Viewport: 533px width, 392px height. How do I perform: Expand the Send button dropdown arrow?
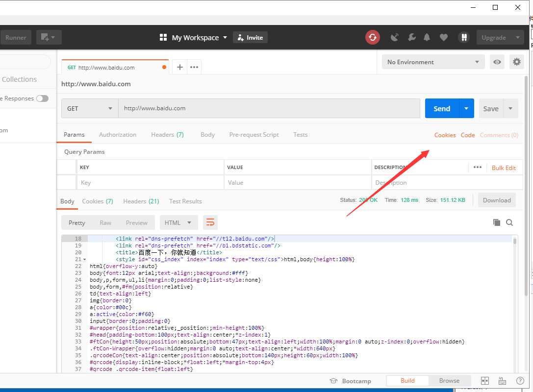(466, 108)
